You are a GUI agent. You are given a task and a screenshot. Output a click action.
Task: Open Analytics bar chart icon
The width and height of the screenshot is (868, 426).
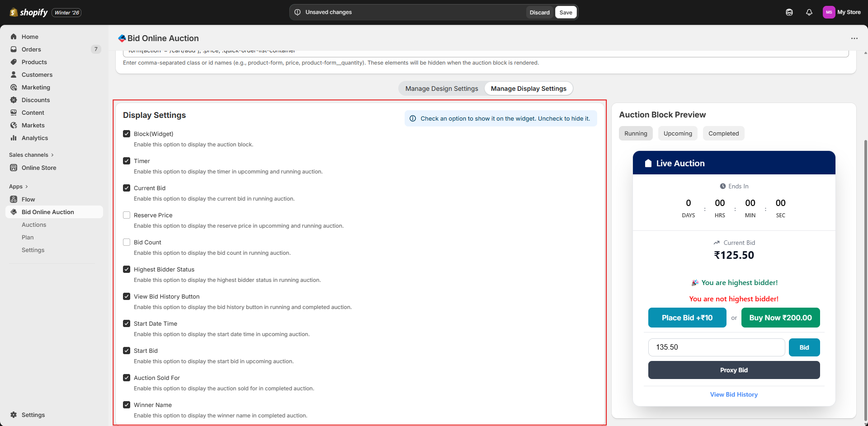point(14,138)
